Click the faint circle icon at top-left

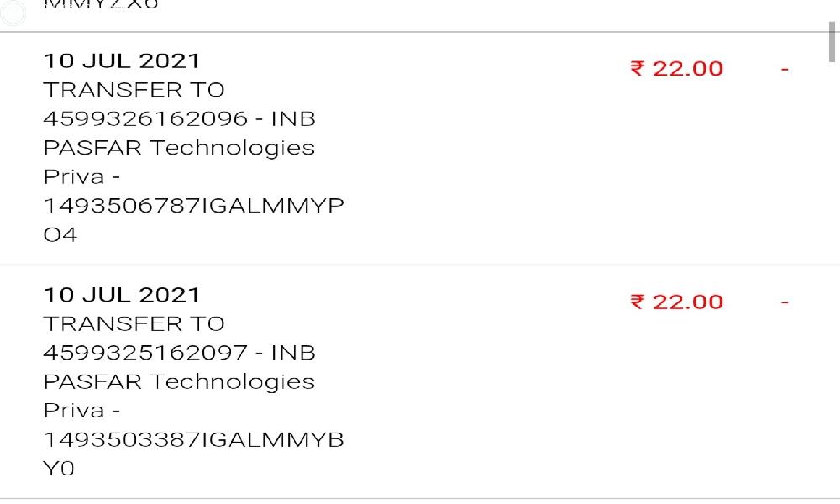(13, 10)
